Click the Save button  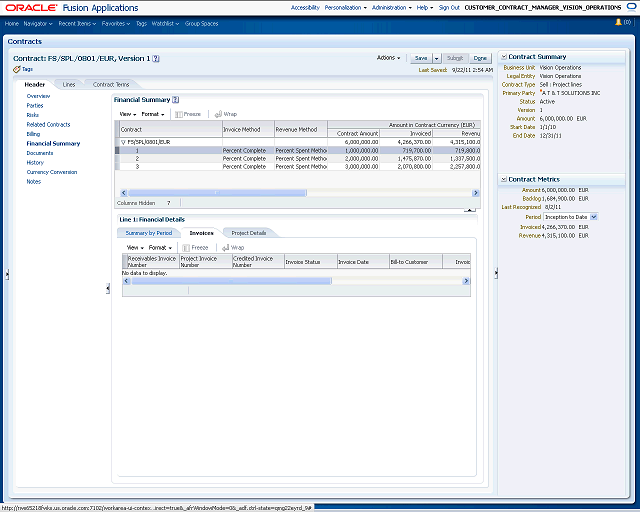click(x=421, y=58)
